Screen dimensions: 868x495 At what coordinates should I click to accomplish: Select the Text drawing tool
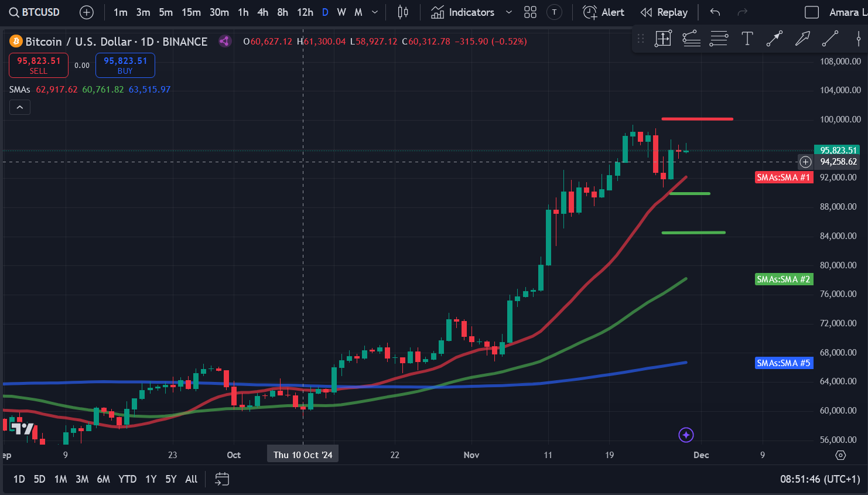click(747, 39)
